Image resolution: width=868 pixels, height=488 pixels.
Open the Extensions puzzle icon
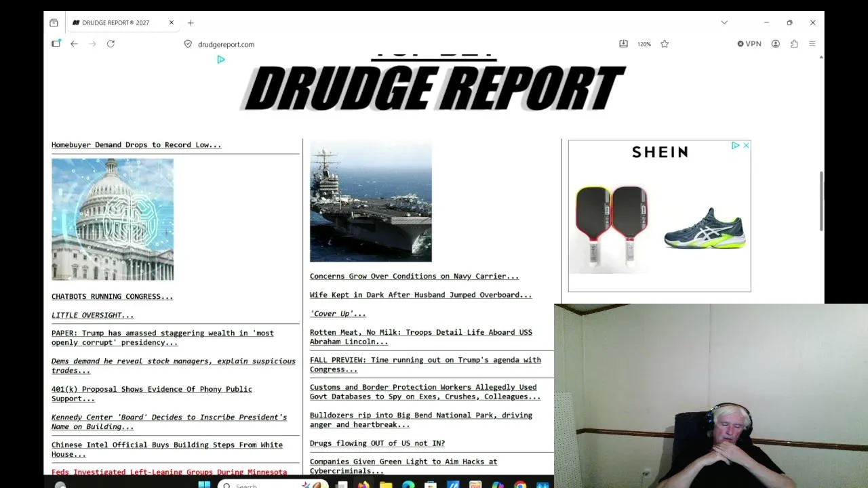[794, 43]
